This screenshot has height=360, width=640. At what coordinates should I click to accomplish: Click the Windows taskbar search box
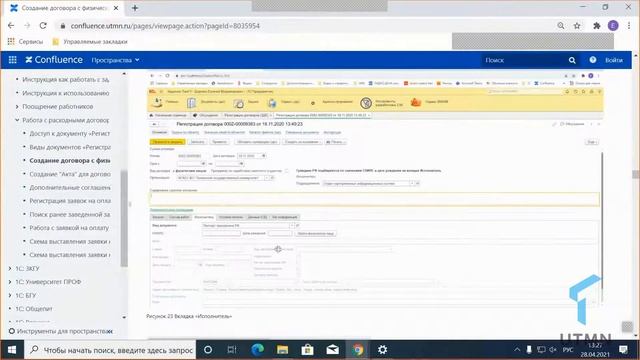(110, 350)
